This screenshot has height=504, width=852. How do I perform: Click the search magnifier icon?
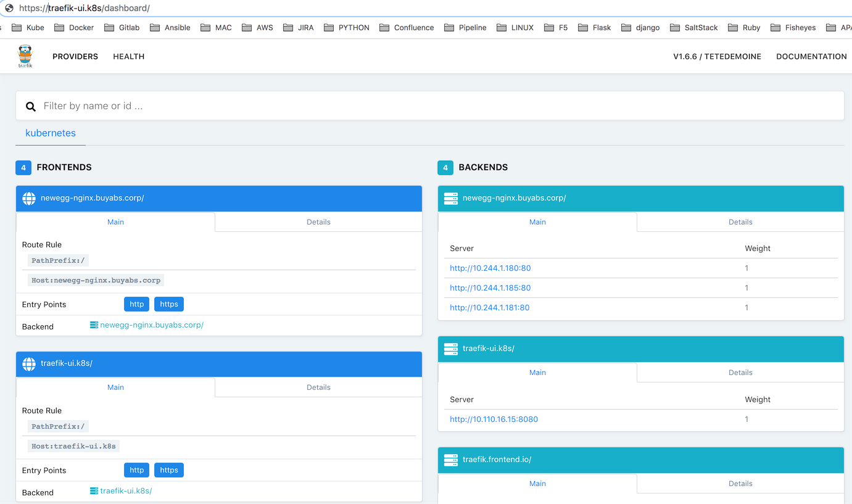(x=31, y=107)
